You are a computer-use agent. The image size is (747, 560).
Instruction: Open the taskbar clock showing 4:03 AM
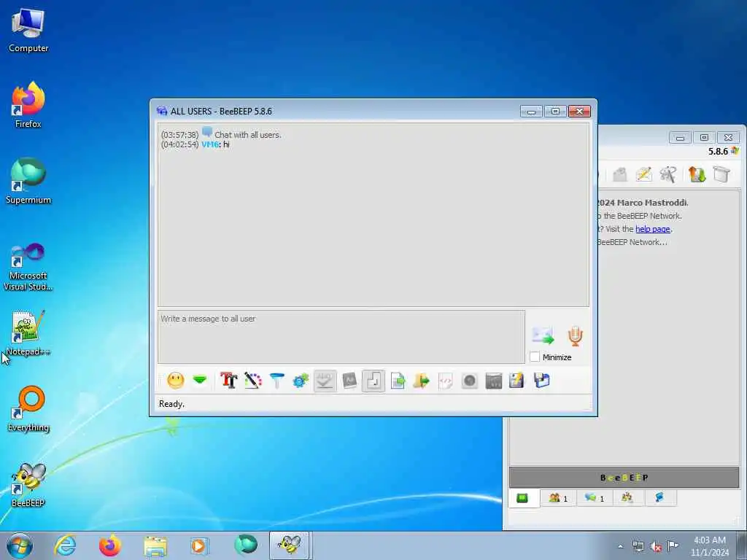[710, 546]
